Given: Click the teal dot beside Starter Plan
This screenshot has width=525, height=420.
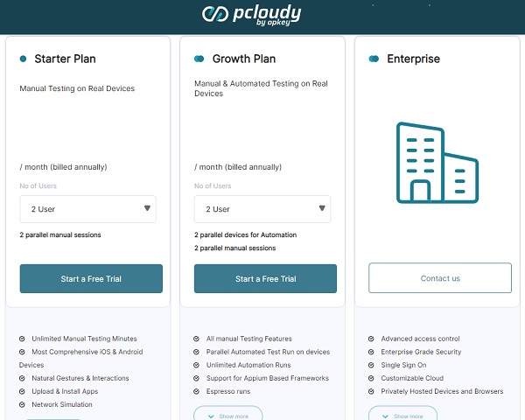Looking at the screenshot, I should [x=23, y=59].
